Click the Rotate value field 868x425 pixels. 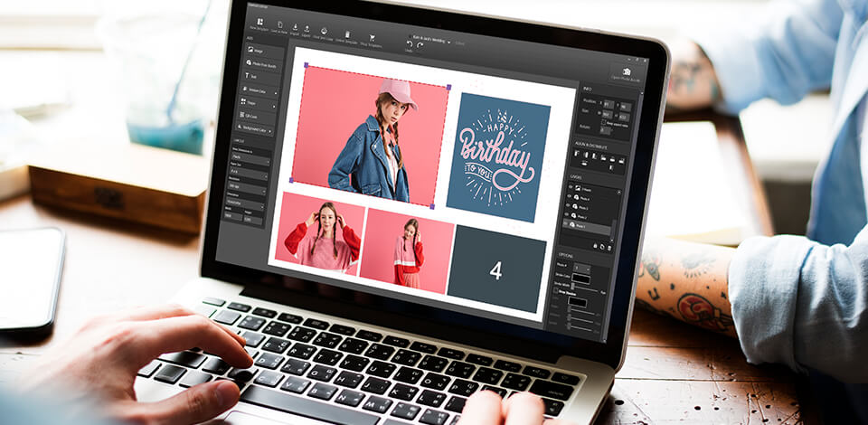[605, 131]
